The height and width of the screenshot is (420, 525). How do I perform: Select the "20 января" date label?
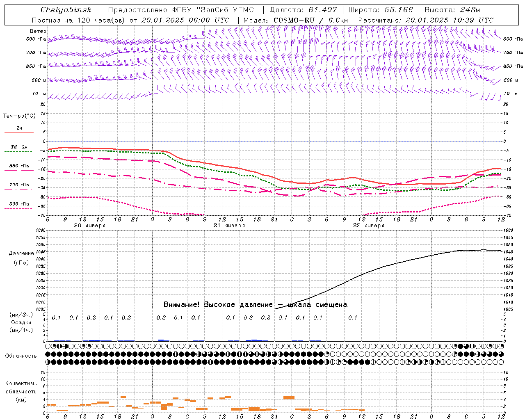pos(89,226)
